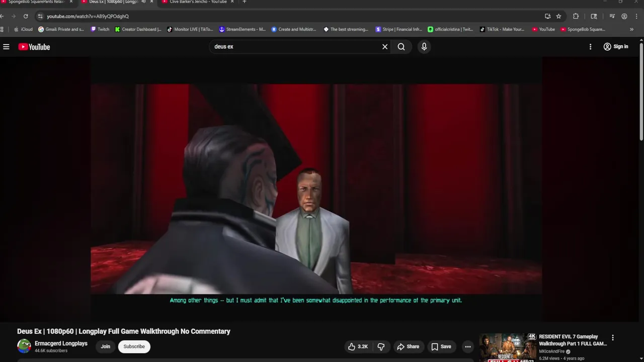
Task: Start voice search with the microphone
Action: (424, 47)
